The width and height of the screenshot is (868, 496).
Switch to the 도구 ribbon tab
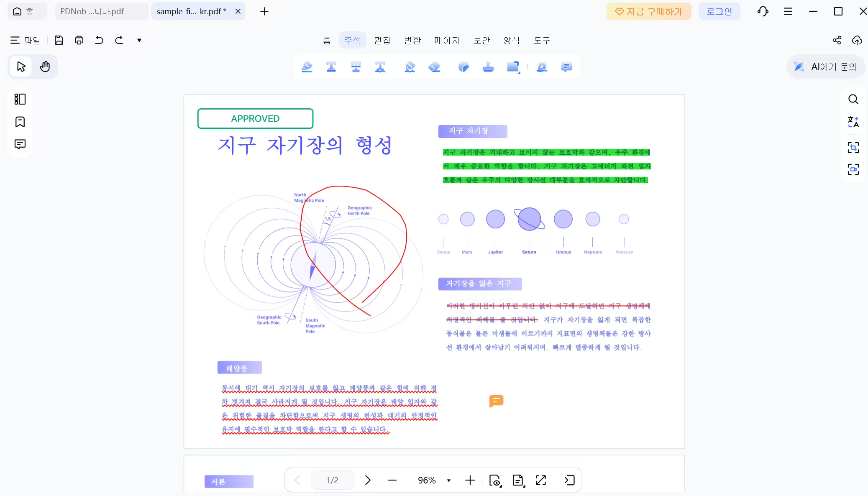(x=542, y=40)
